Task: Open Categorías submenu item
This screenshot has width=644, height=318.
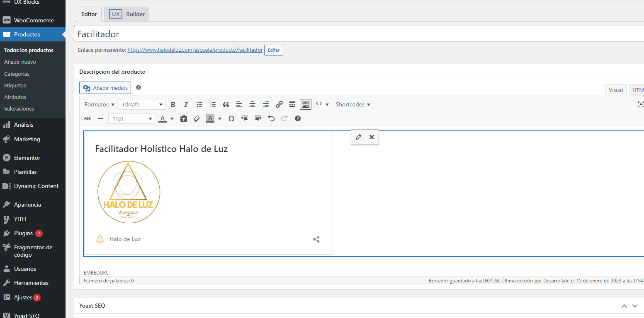Action: [x=17, y=74]
